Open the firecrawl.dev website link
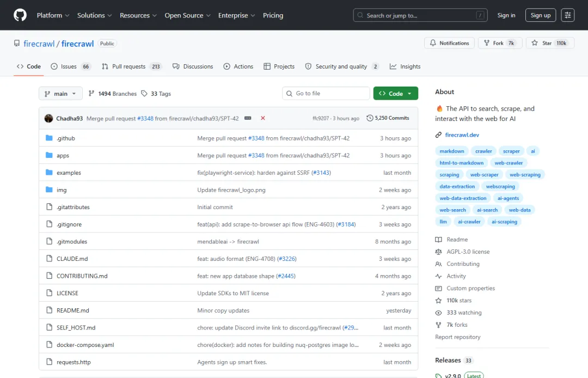This screenshot has width=588, height=378. (x=462, y=135)
